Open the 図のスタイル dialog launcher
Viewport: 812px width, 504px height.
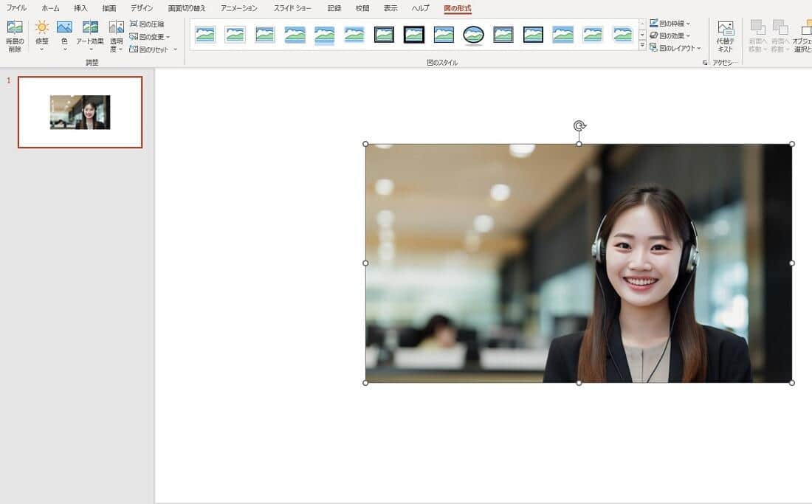tap(704, 62)
